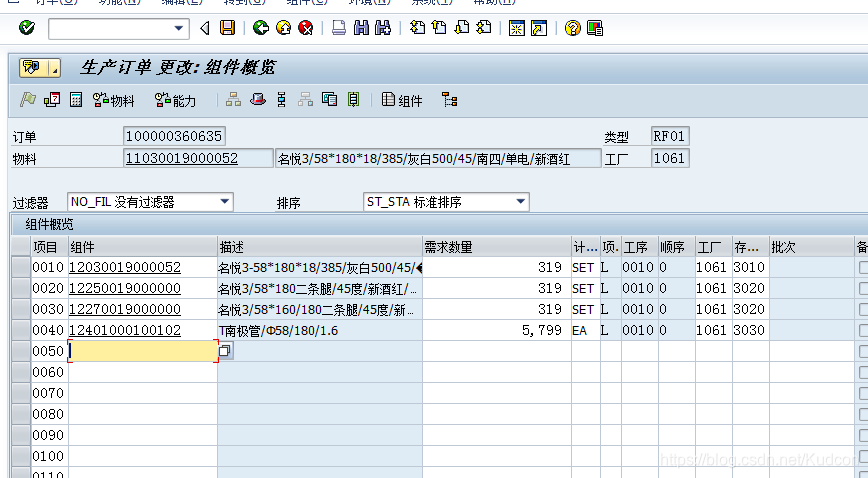The height and width of the screenshot is (478, 868).
Task: Click the scheduling calendar icon
Action: pyautogui.click(x=52, y=100)
